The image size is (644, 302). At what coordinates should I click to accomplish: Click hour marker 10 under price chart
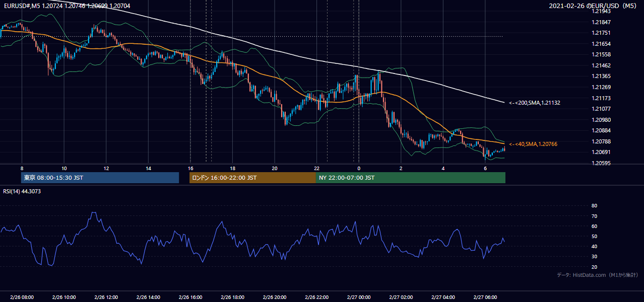[x=64, y=168]
